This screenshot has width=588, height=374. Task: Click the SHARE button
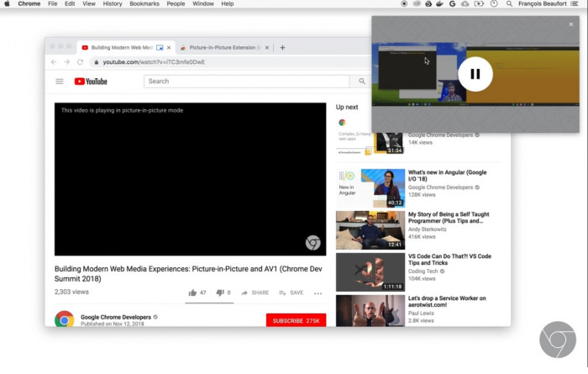255,292
